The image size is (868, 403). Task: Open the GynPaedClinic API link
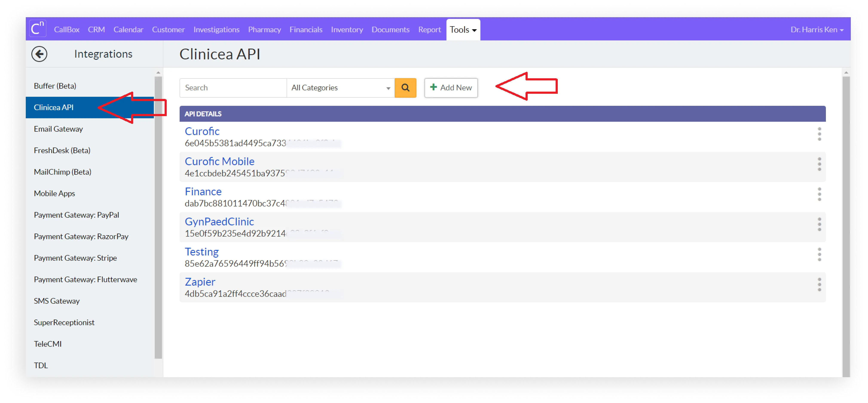point(219,221)
